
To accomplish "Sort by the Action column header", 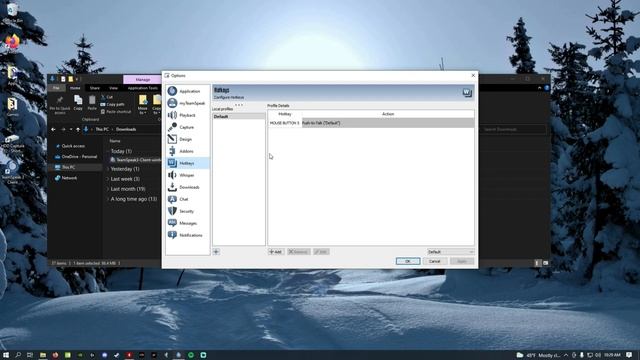I will tap(388, 114).
